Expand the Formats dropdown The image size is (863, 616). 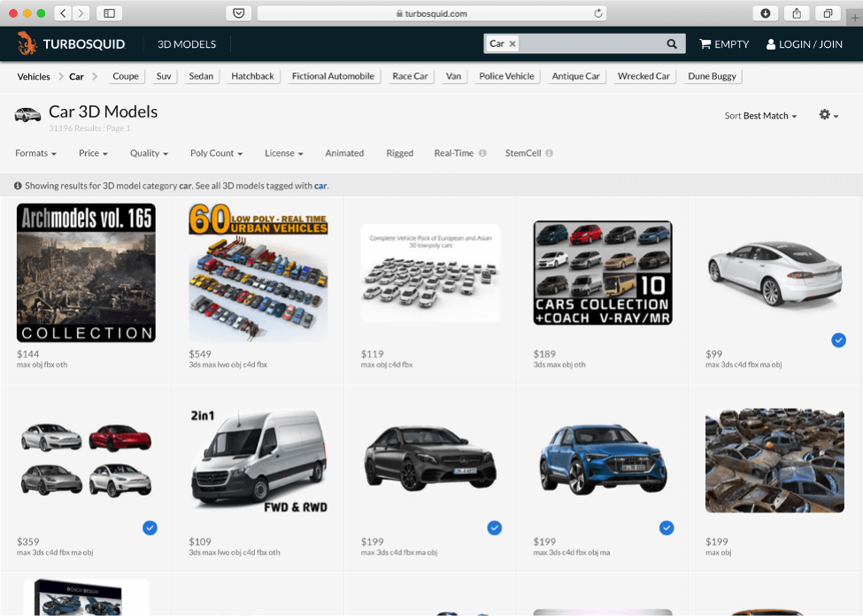click(x=35, y=153)
